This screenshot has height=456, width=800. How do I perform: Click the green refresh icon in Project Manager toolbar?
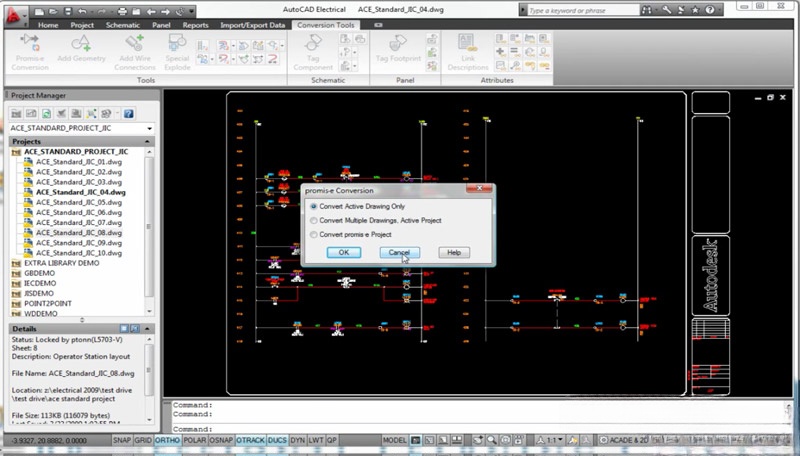click(x=46, y=114)
